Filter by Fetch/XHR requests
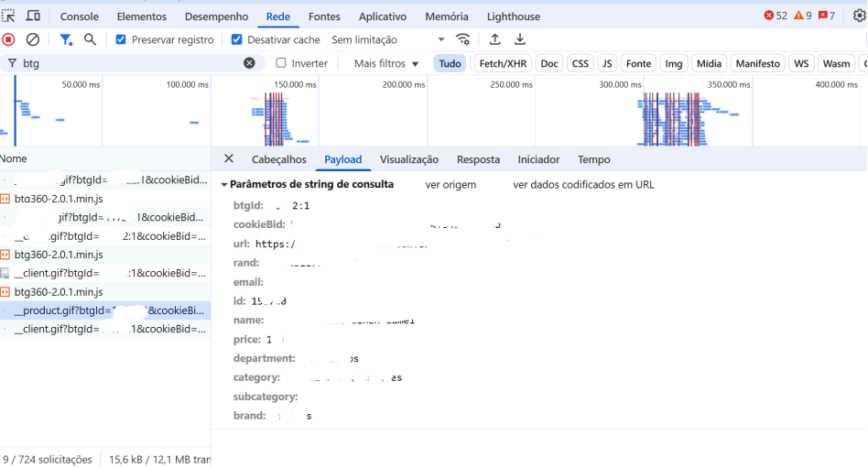868x468 pixels. point(503,63)
